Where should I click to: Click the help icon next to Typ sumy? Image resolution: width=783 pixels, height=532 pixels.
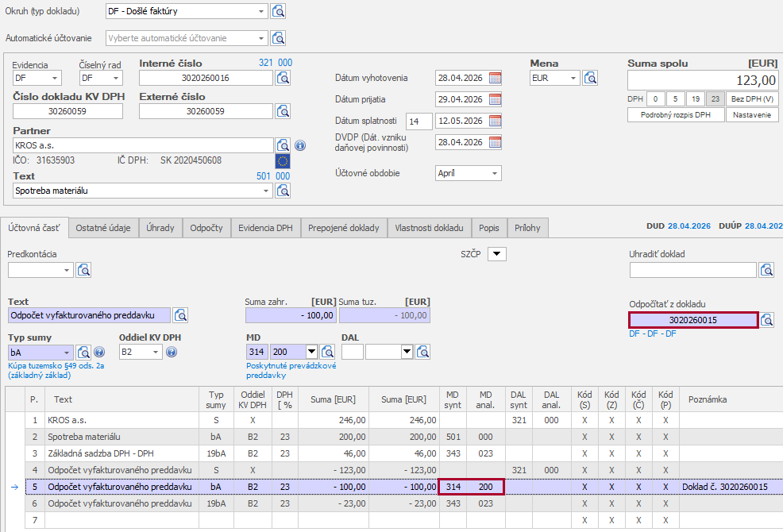click(99, 352)
